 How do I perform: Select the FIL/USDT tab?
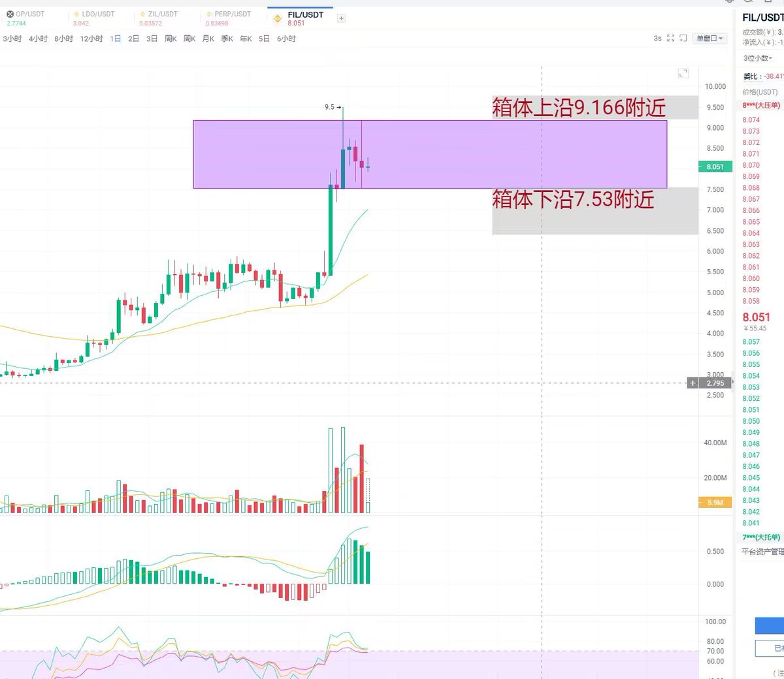point(299,18)
